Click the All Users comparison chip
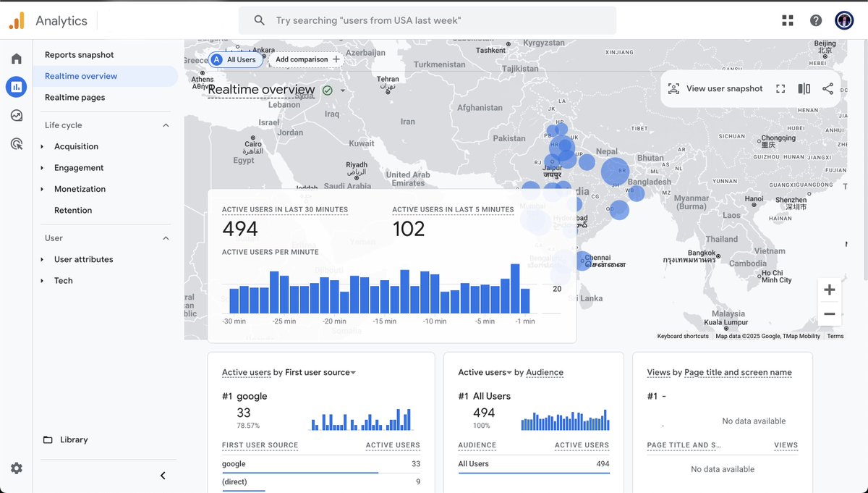Viewport: 868px width, 493px height. (235, 59)
